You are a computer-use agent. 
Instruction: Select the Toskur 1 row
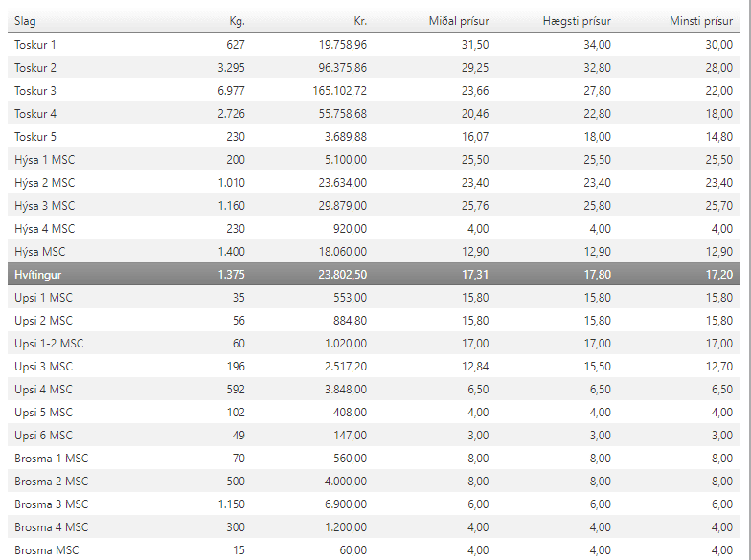(374, 44)
